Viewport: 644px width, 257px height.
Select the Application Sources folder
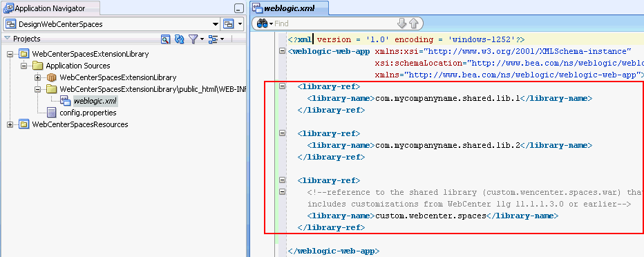78,66
